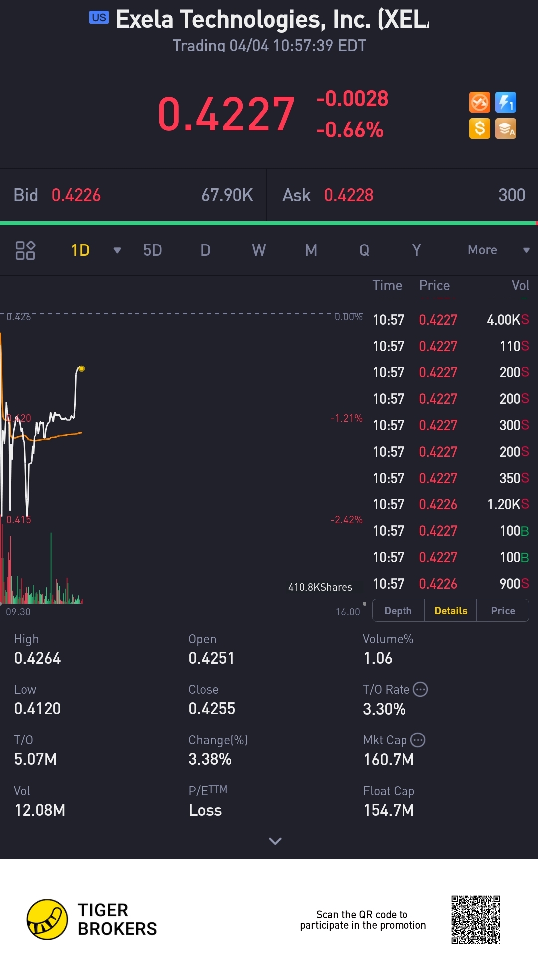
Task: Tap the Mkt Cap value 160.7M
Action: [x=389, y=760]
